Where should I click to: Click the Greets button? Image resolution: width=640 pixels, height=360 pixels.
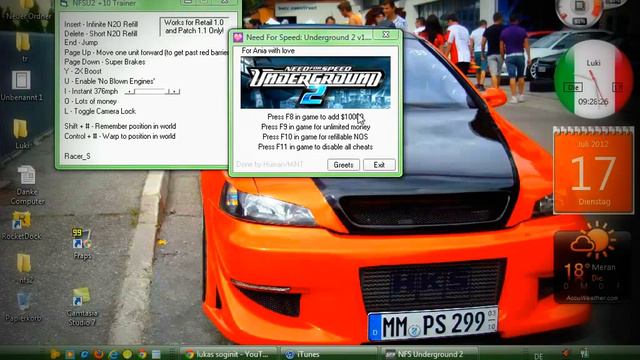pyautogui.click(x=343, y=165)
